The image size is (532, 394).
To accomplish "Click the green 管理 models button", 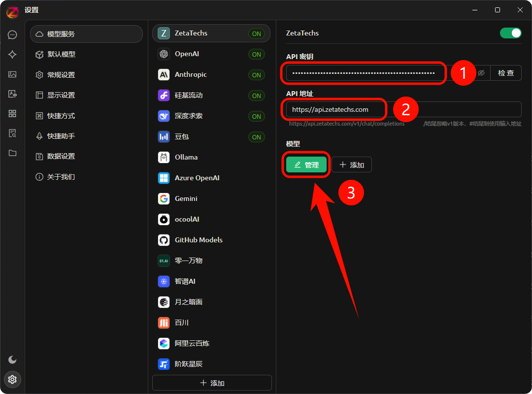I will coord(306,165).
